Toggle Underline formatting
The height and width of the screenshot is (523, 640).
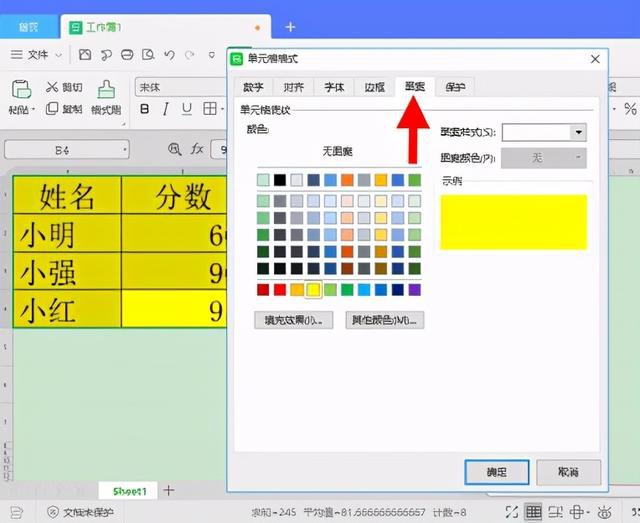[x=186, y=109]
